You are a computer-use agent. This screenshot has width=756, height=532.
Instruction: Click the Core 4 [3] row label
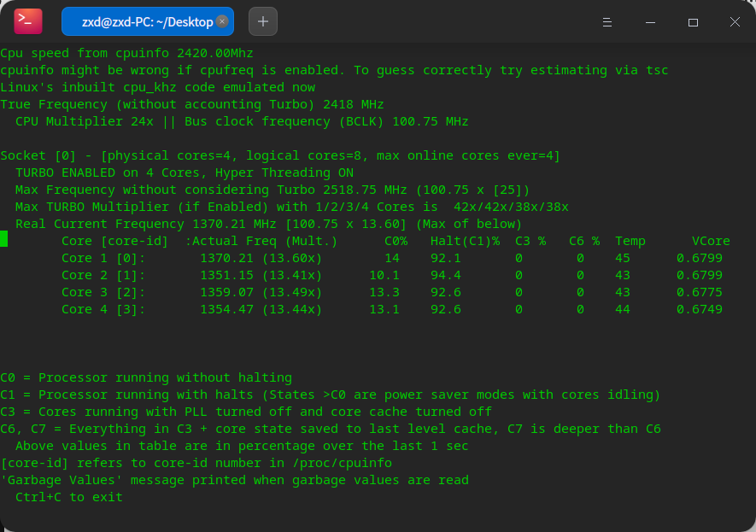tap(103, 309)
